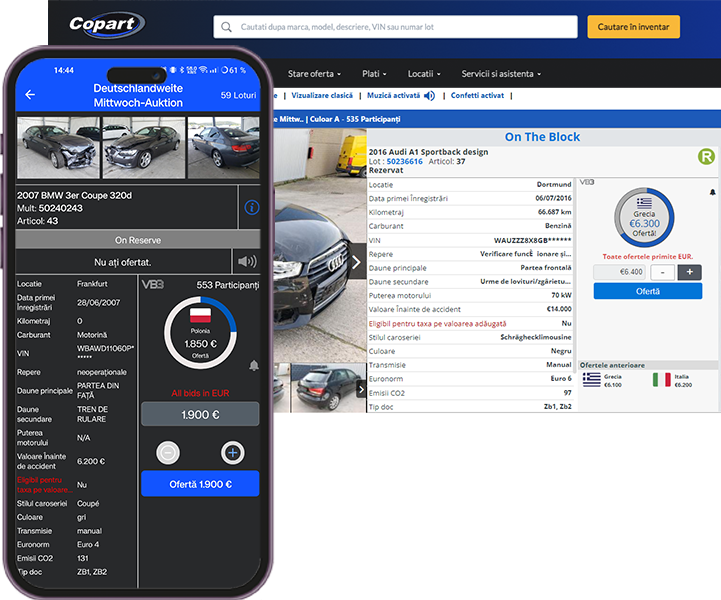This screenshot has height=600, width=721.
Task: Open second BMW front photo on phone
Action: (144, 147)
